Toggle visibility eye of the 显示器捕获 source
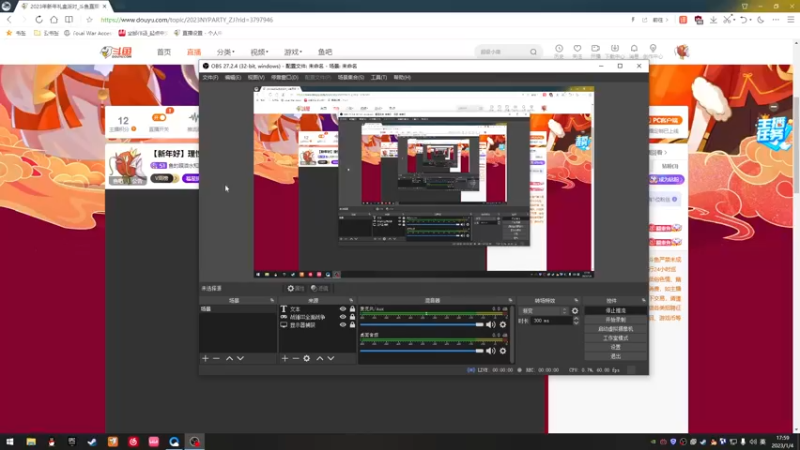Screen dimensions: 800x450 click(x=343, y=324)
